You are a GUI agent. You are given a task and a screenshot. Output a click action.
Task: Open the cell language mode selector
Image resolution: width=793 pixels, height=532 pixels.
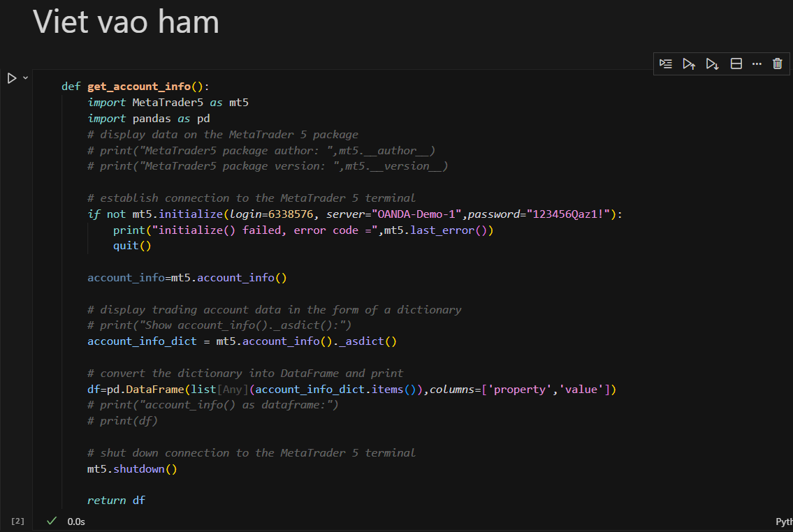784,522
